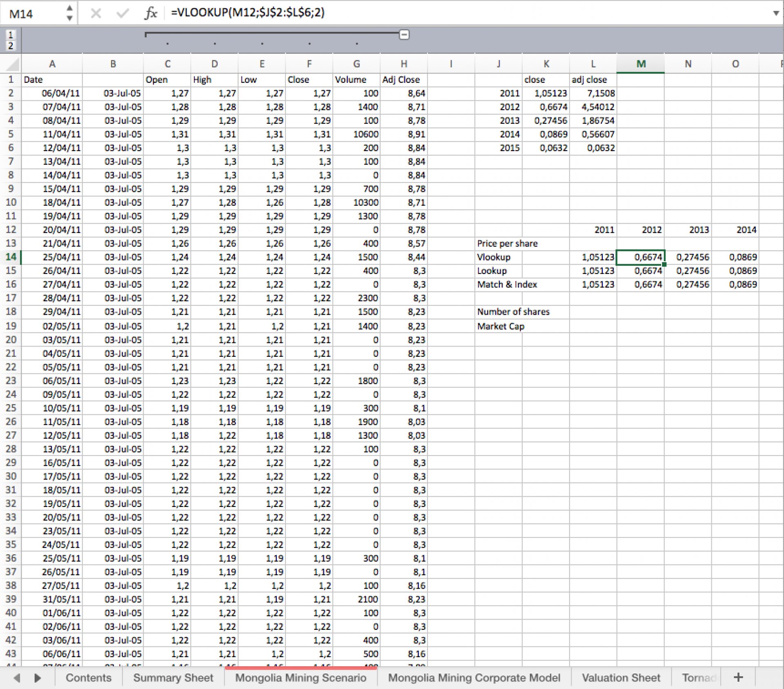Click cell with 7,1508 value
The height and width of the screenshot is (689, 784).
(593, 93)
